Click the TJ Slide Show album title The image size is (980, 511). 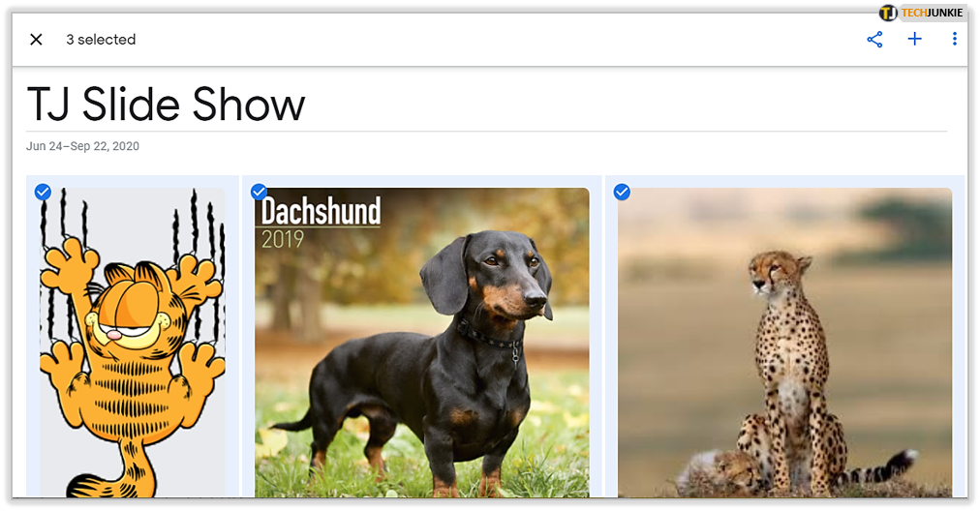click(x=167, y=104)
